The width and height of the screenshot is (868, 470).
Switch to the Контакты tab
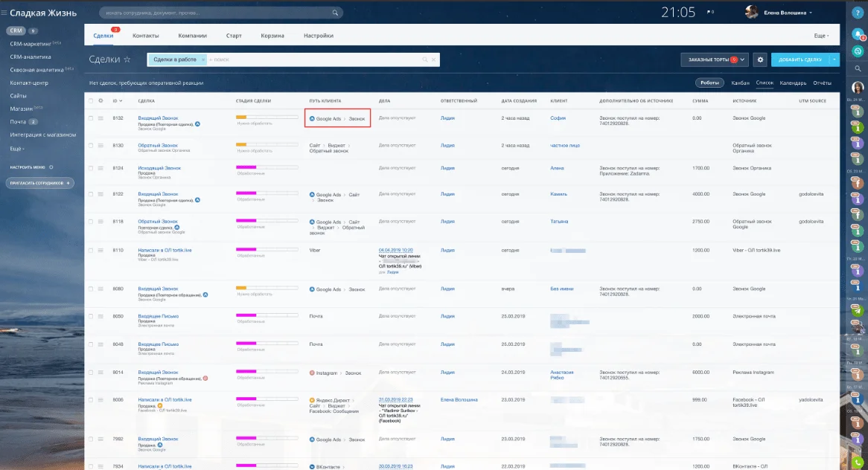[145, 36]
